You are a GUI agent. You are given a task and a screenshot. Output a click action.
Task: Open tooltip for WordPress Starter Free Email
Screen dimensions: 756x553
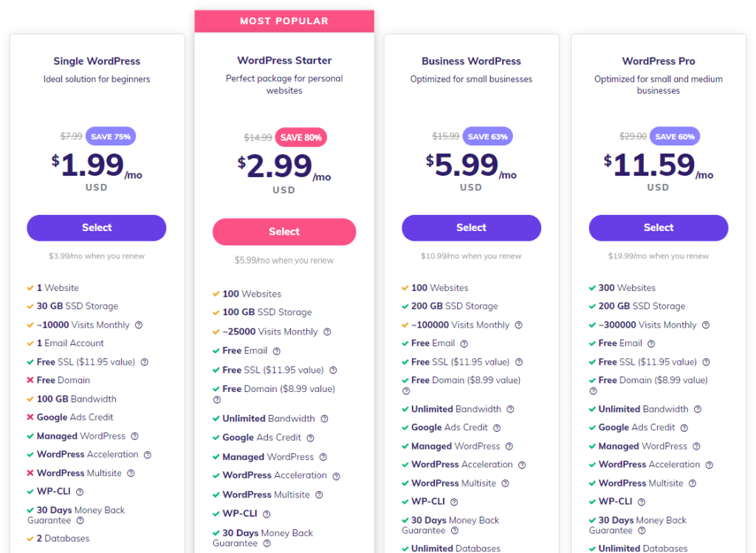(277, 351)
